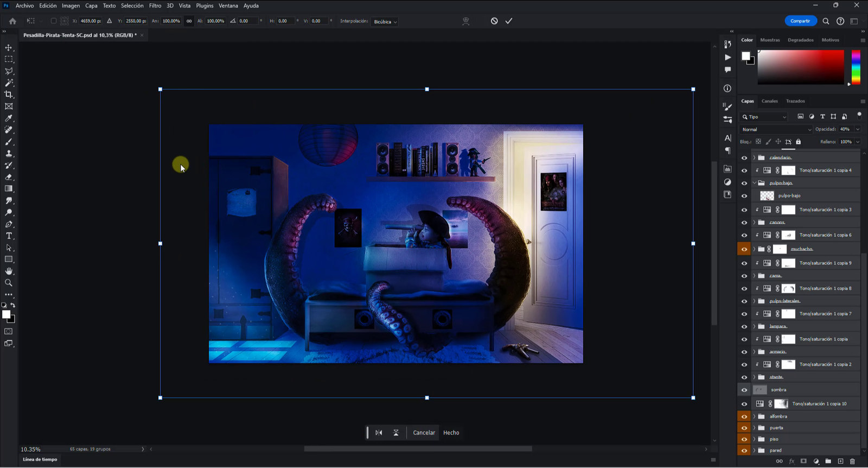Image resolution: width=868 pixels, height=468 pixels.
Task: Hide the sombra layer
Action: pos(744,390)
